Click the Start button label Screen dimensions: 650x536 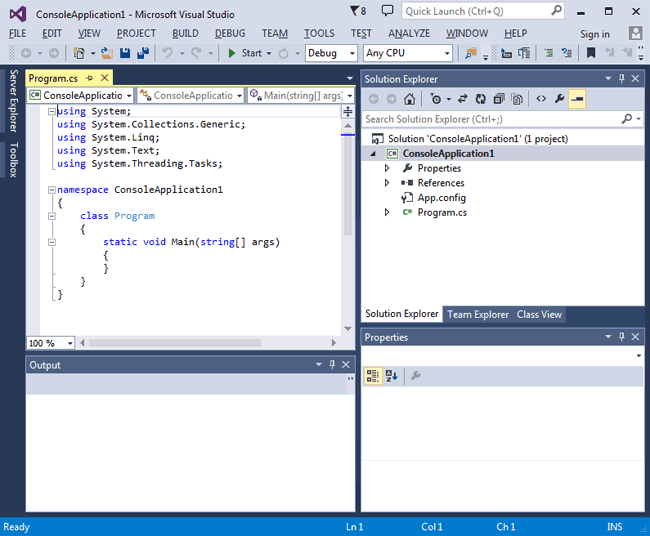252,53
